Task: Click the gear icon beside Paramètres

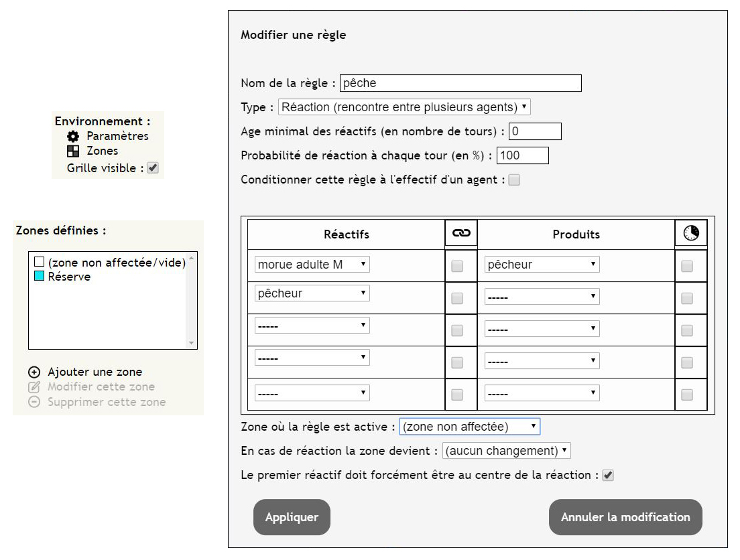Action: pos(72,137)
